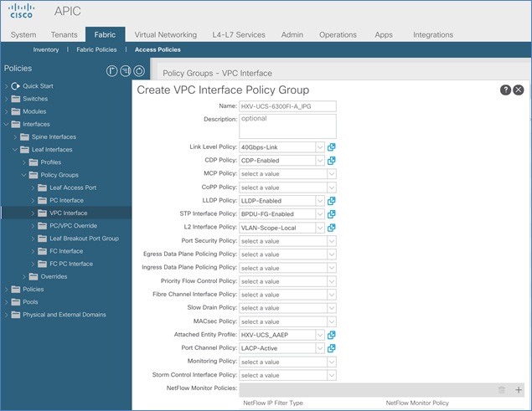Open the Virtual Networking tab
Screen dimensions: 532x411
tap(165, 34)
